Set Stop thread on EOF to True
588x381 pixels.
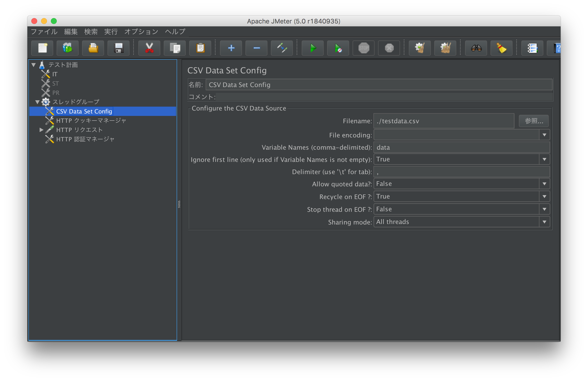[x=544, y=209]
